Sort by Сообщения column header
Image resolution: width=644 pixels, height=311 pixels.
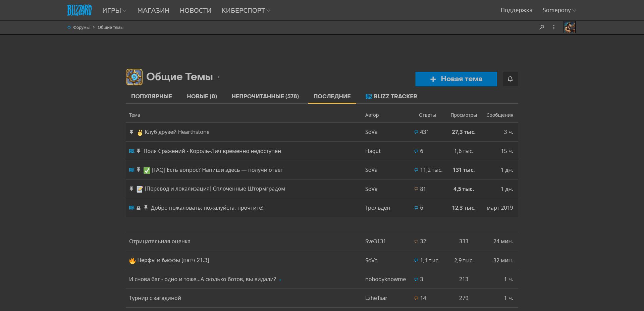coord(500,115)
